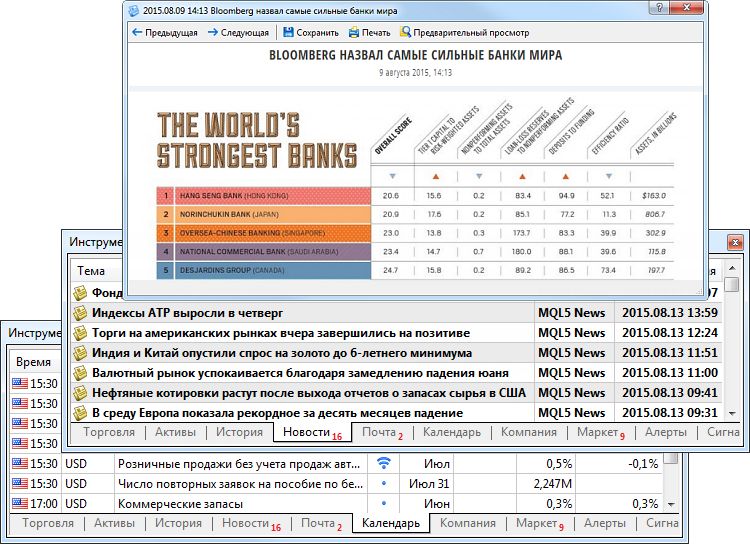Select event Число повторных заявок на пособие
This screenshot has width=750, height=544.
[x=241, y=484]
